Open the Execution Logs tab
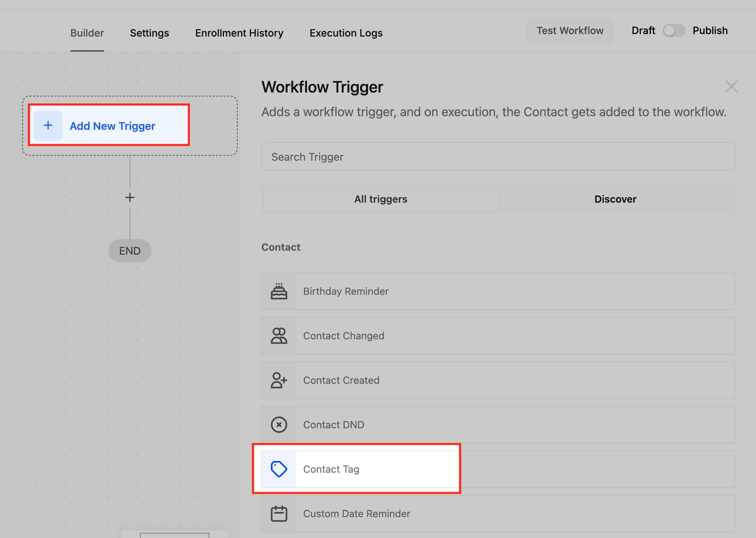756x538 pixels. [346, 33]
